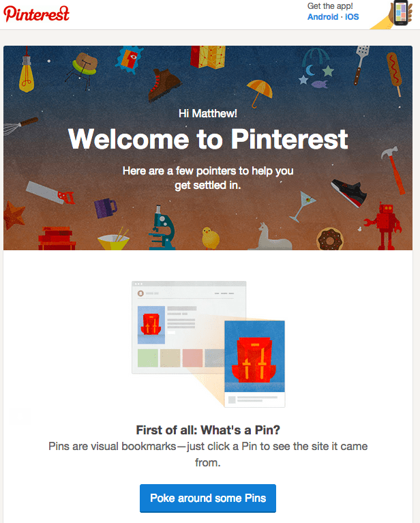Click the chocolate donut illustration

[x=330, y=239]
